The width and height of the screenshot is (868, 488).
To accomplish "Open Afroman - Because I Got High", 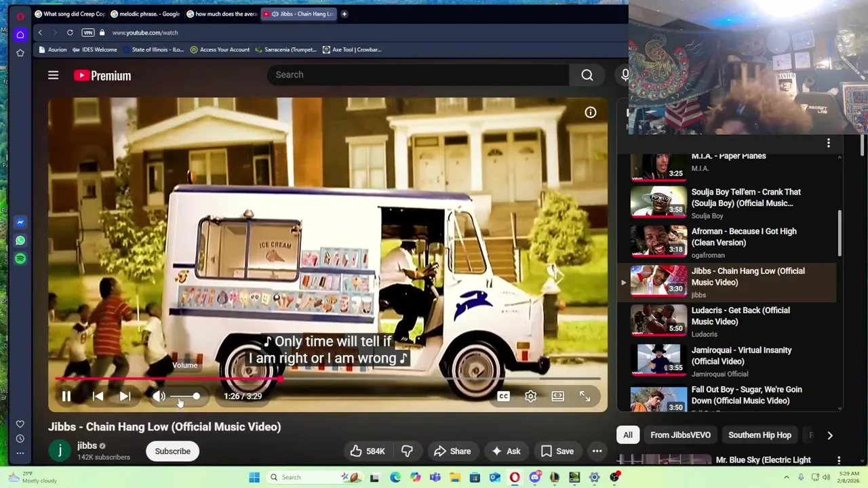I will [x=728, y=242].
